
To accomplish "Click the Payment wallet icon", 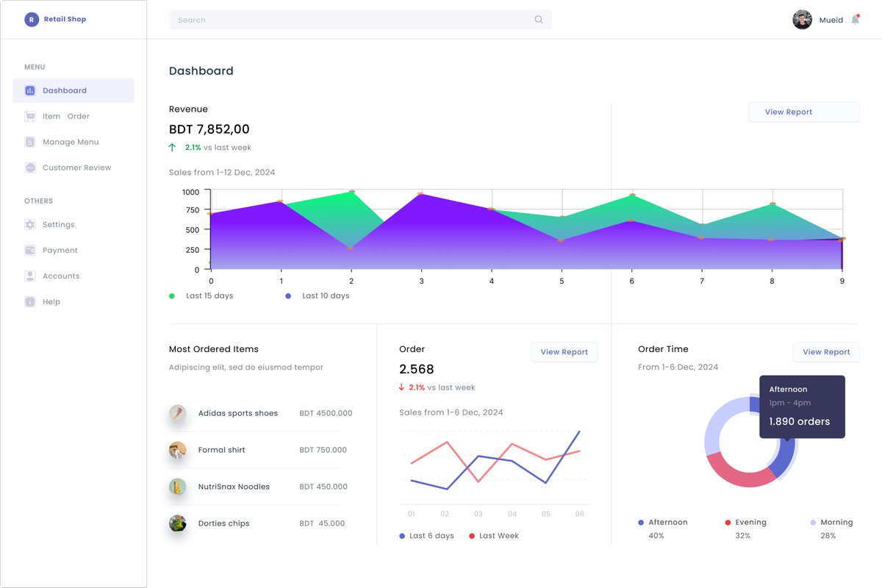I will [x=30, y=251].
